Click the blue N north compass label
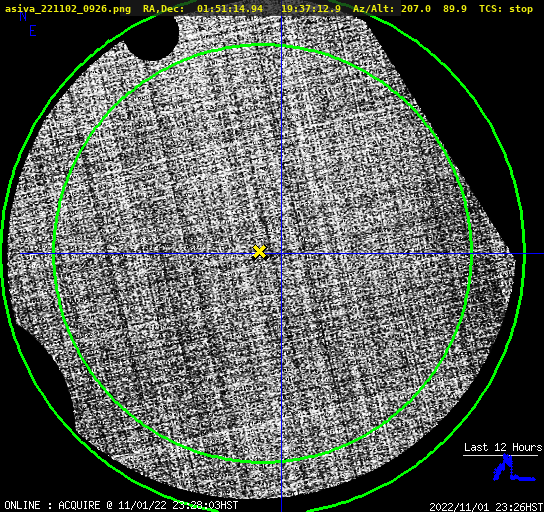This screenshot has height=512, width=544. pos(23,16)
